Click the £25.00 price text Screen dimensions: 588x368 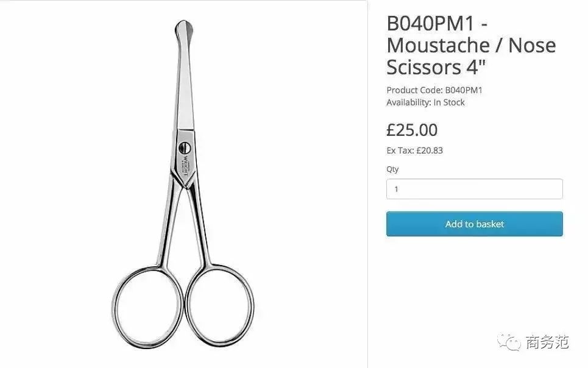(x=412, y=130)
